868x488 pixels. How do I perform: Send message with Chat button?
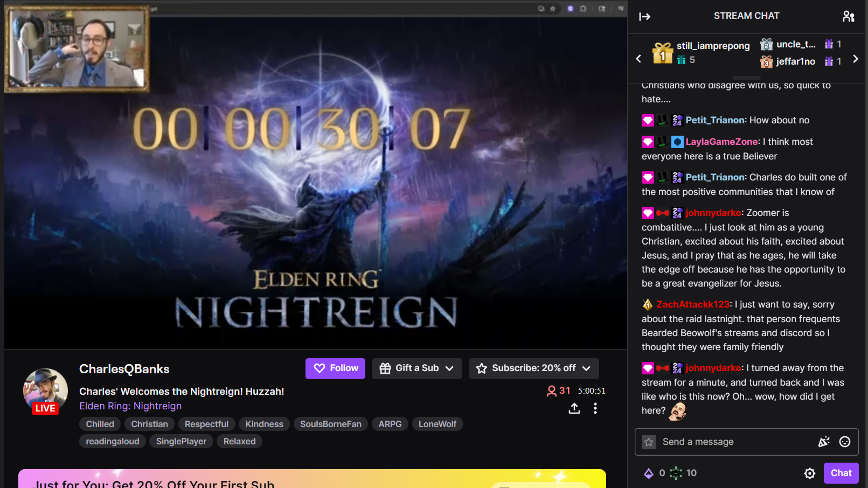coord(841,473)
